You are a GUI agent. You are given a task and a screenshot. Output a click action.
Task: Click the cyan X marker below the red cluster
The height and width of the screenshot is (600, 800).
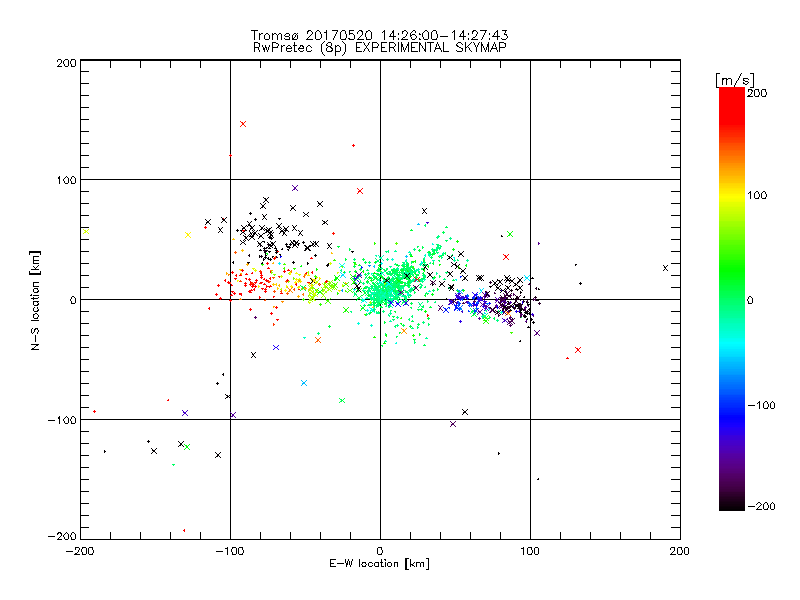coord(304,383)
